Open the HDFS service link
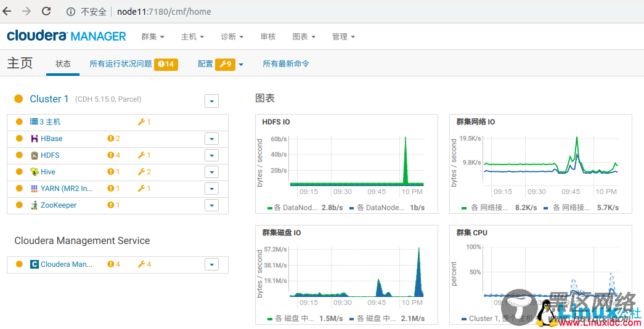Image resolution: width=644 pixels, height=329 pixels. click(50, 155)
